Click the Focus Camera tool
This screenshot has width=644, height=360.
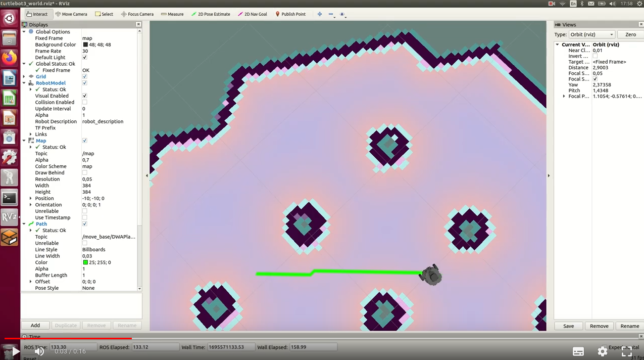tap(137, 14)
